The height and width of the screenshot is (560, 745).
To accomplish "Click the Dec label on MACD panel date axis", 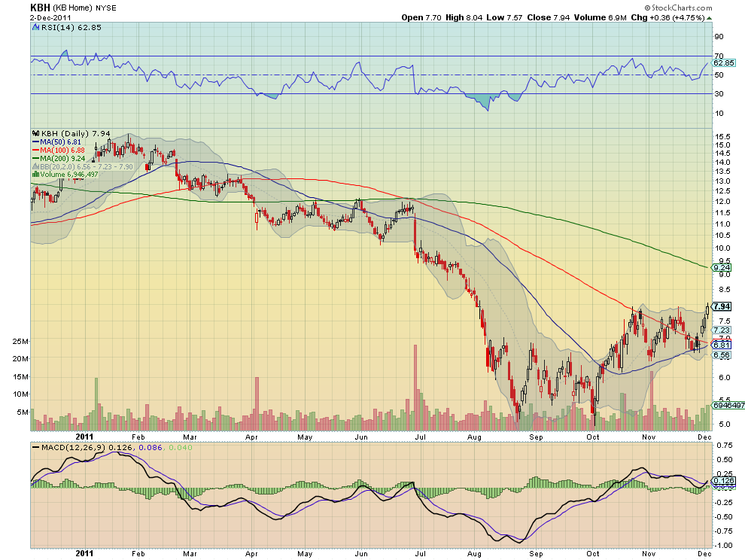I will [704, 554].
